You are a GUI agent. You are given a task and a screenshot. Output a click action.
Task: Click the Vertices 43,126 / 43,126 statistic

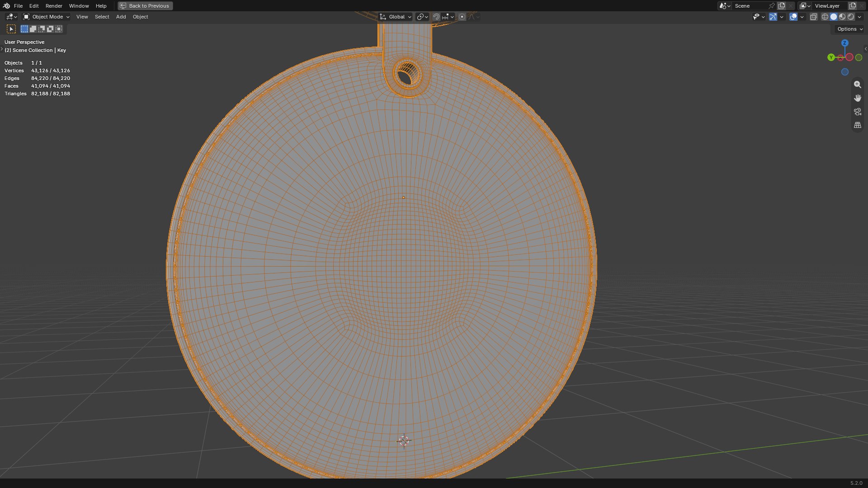pyautogui.click(x=37, y=70)
